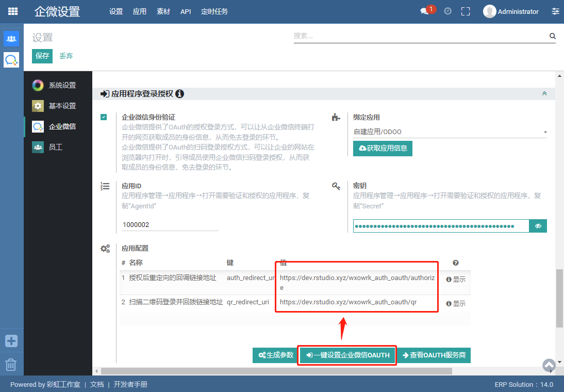Click the vertical scrollbar thumb
Screen dimensions: 564x392
tap(559, 298)
